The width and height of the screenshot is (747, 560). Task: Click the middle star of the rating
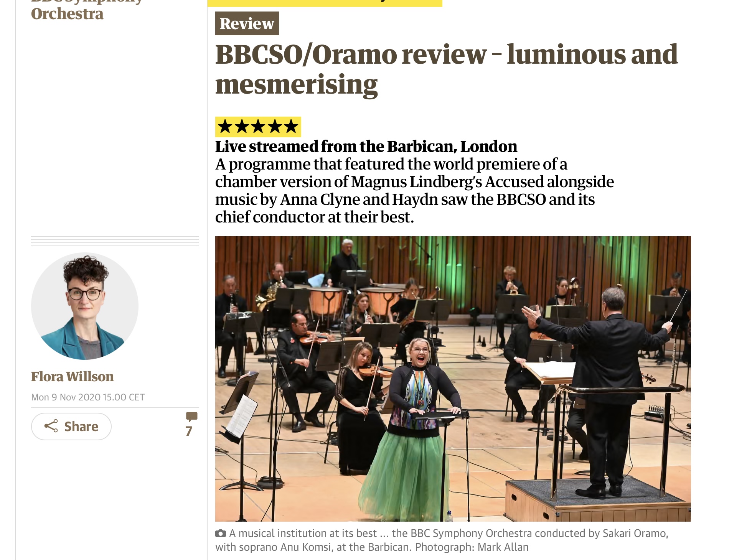(x=258, y=127)
